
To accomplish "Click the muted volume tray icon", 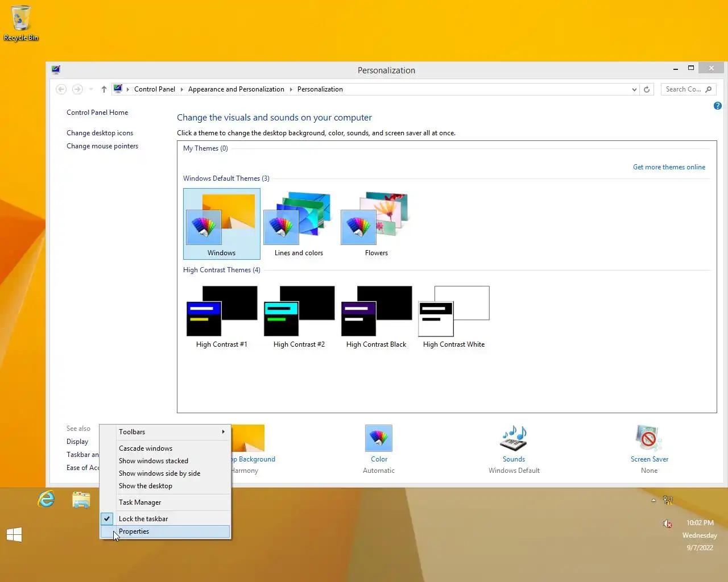I will tap(668, 523).
